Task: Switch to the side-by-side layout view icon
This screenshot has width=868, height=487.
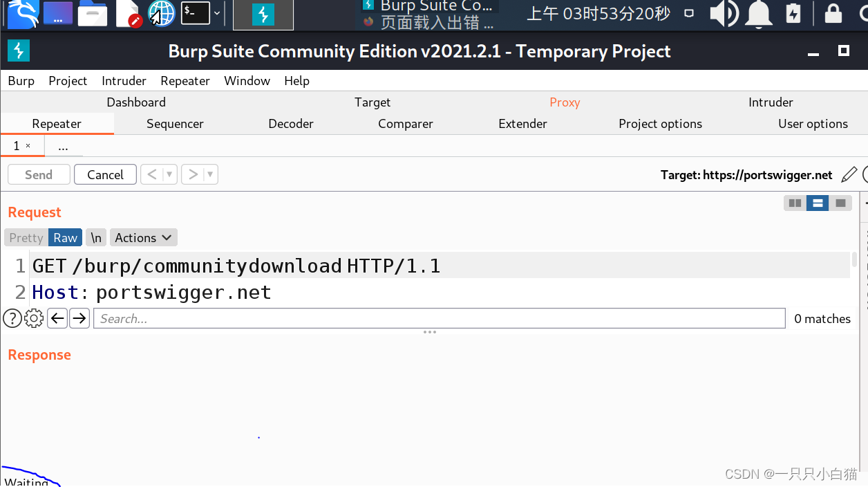Action: pyautogui.click(x=795, y=203)
